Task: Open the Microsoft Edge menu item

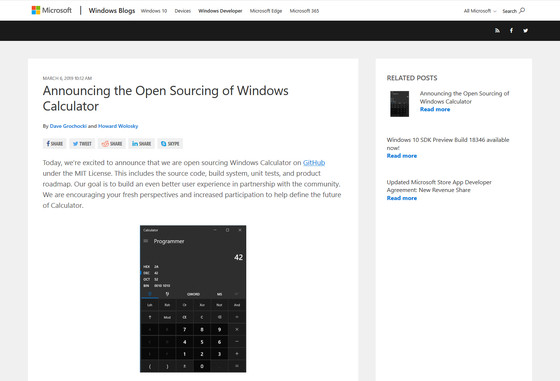Action: pyautogui.click(x=266, y=11)
